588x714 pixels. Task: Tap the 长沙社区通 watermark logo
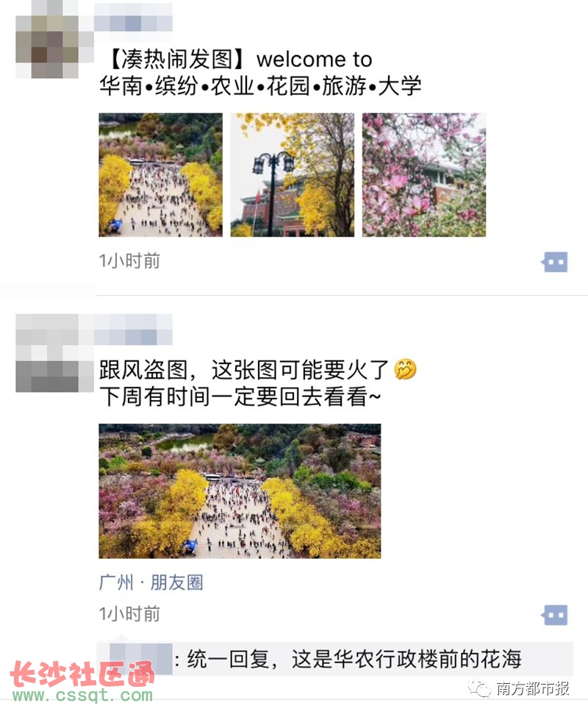pos(82,674)
